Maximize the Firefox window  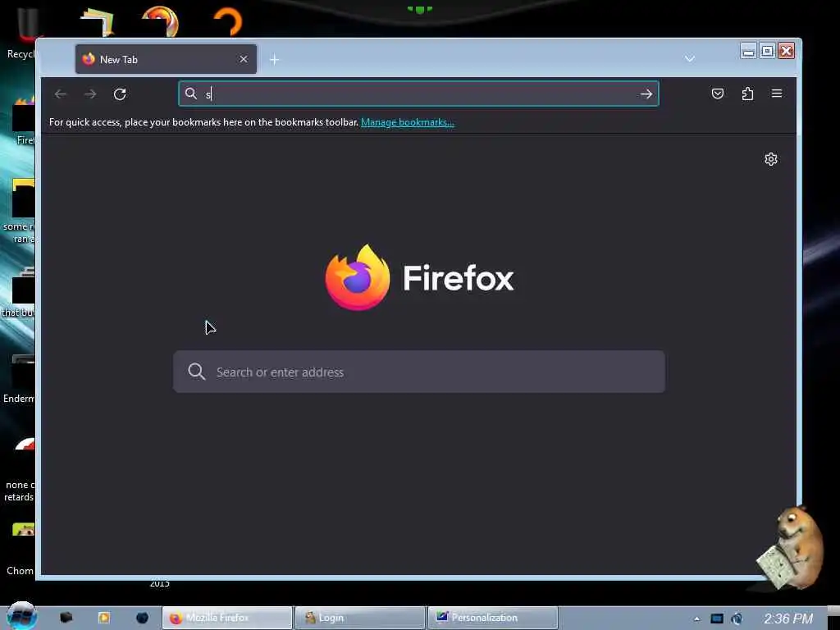(767, 51)
